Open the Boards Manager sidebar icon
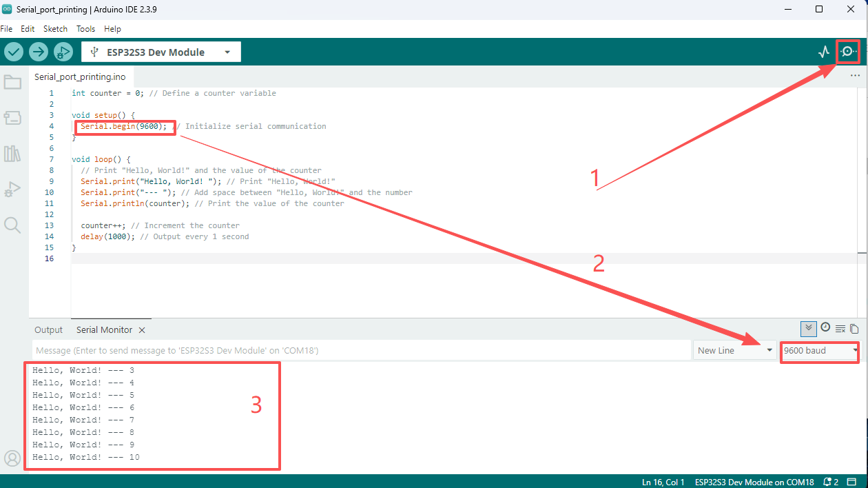The width and height of the screenshot is (868, 488). coord(12,118)
